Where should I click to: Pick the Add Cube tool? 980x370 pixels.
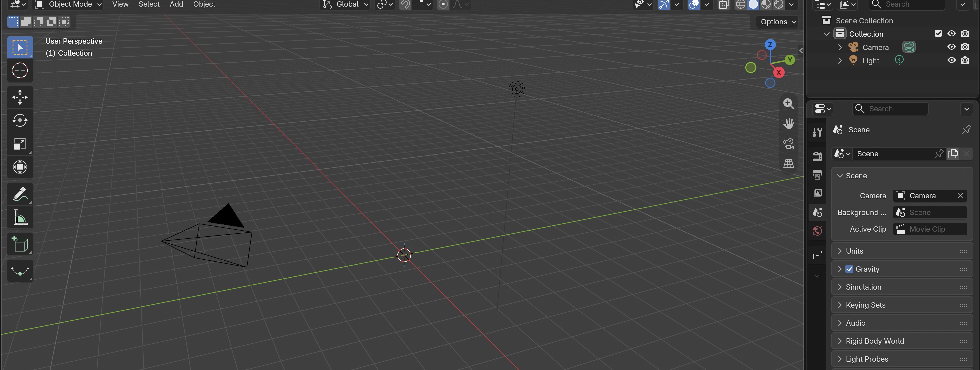coord(20,244)
